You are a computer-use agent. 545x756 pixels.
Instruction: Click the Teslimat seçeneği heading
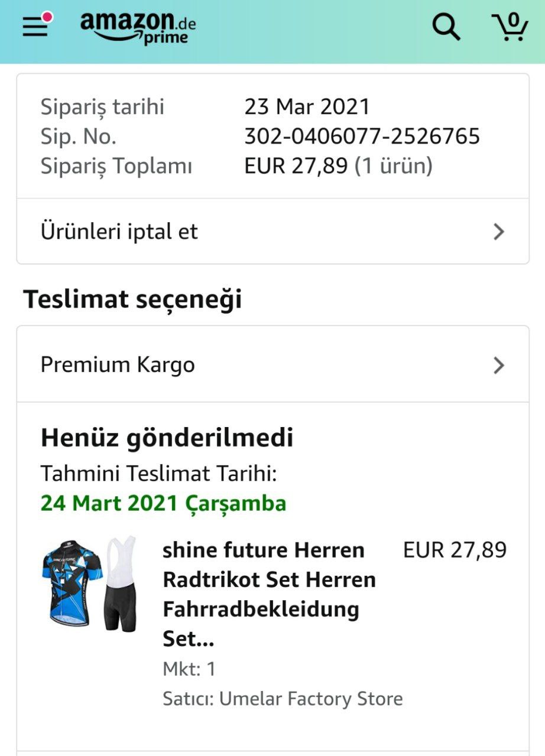(x=132, y=299)
